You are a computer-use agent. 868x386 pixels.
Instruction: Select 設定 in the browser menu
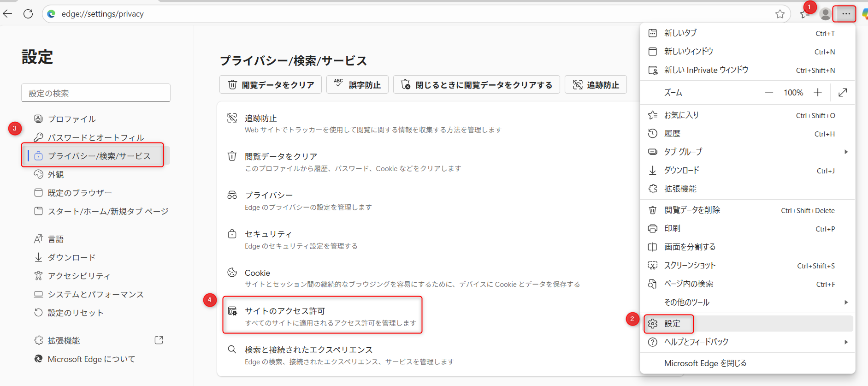(x=672, y=324)
